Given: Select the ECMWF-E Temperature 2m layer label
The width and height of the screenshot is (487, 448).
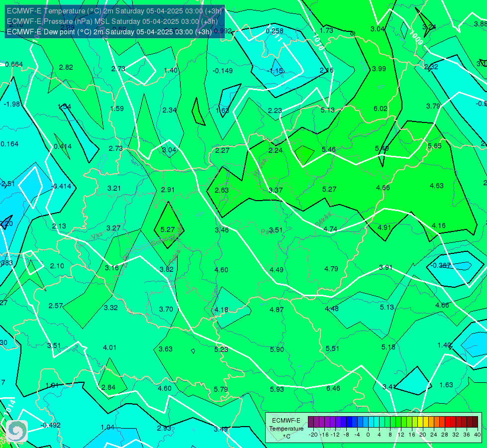Looking at the screenshot, I should click(x=114, y=11).
